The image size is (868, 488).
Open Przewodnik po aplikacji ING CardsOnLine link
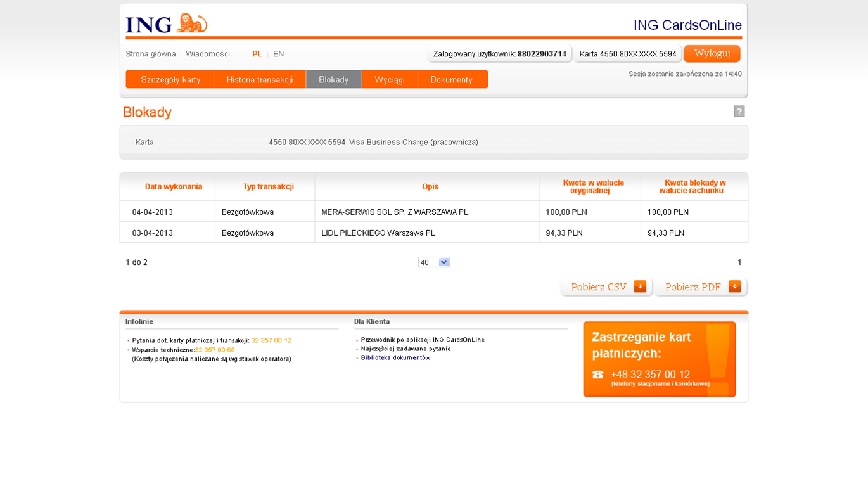423,340
